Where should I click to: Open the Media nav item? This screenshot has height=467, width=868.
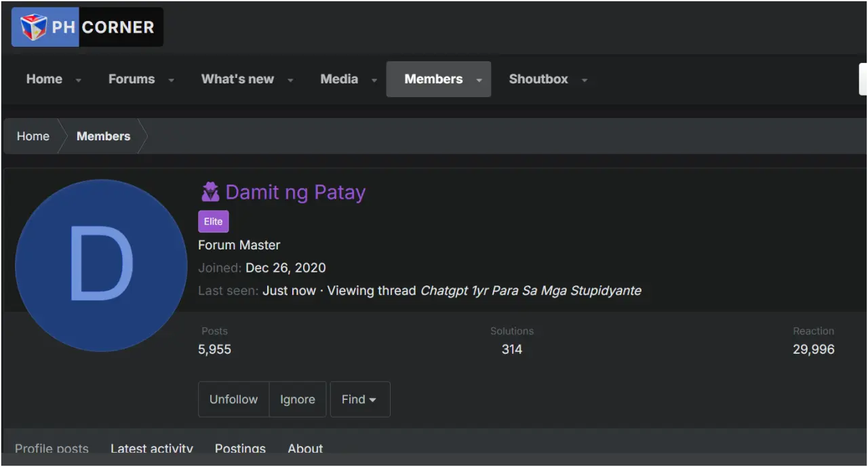pyautogui.click(x=339, y=79)
